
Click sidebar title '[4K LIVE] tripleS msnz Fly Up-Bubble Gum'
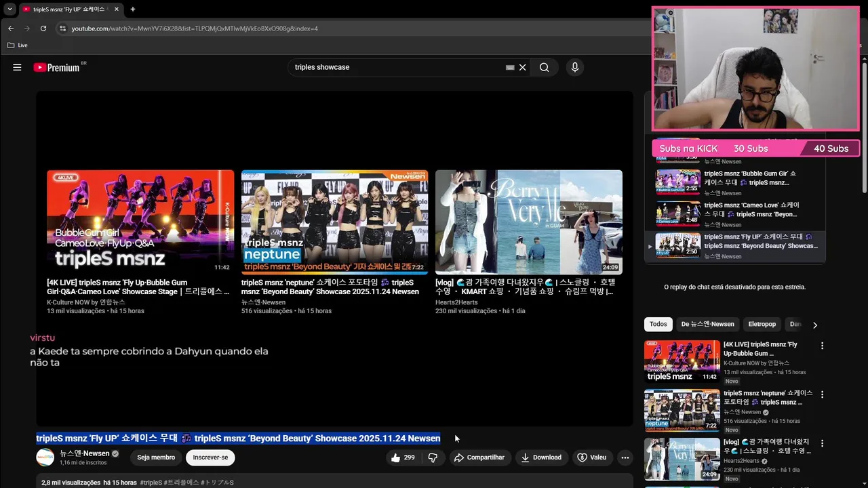click(x=760, y=349)
